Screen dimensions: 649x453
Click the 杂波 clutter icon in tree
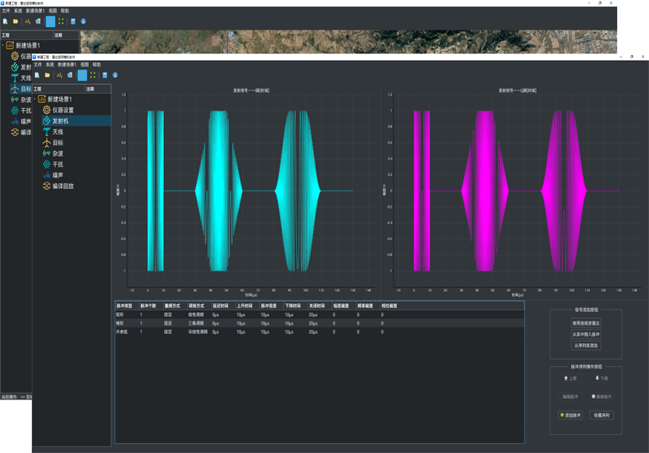[x=45, y=154]
